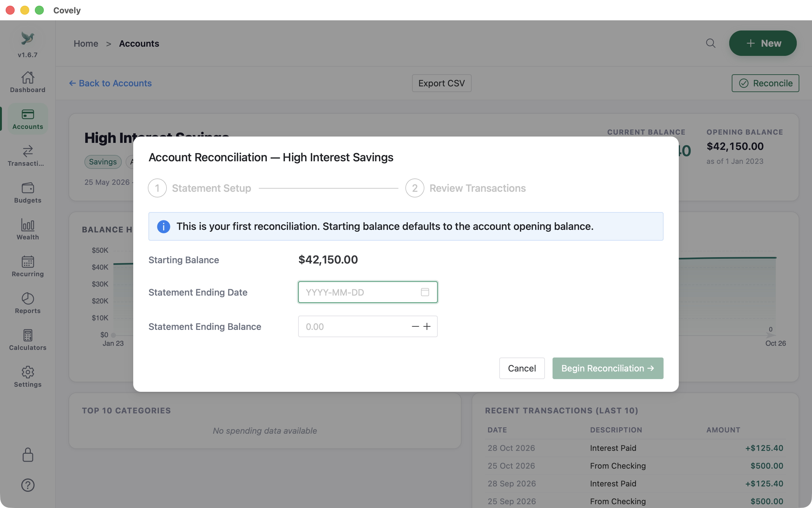Click Begin Reconciliation button
The height and width of the screenshot is (508, 812).
coord(608,368)
